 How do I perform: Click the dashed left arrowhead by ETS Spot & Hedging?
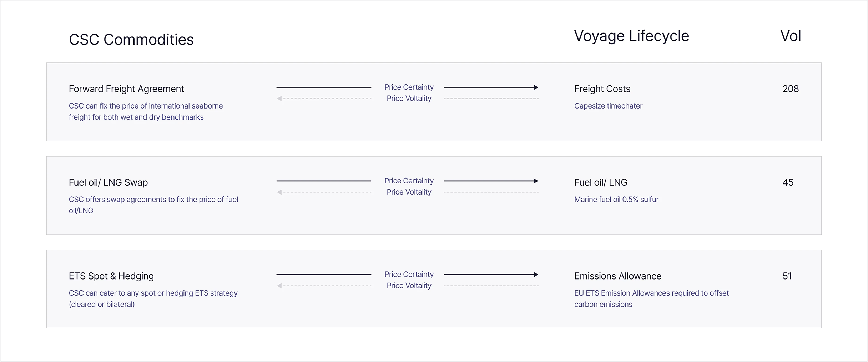click(279, 286)
